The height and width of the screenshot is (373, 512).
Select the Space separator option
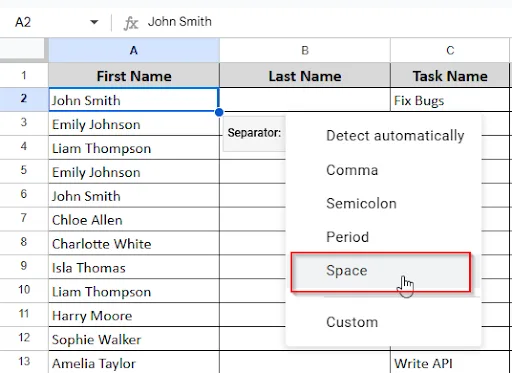(x=381, y=272)
